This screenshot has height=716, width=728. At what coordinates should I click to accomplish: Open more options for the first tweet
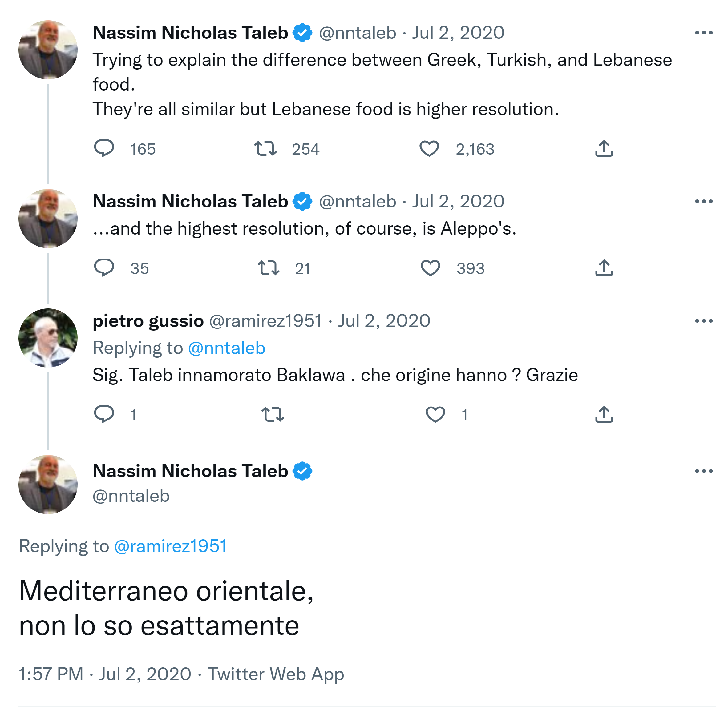(704, 33)
